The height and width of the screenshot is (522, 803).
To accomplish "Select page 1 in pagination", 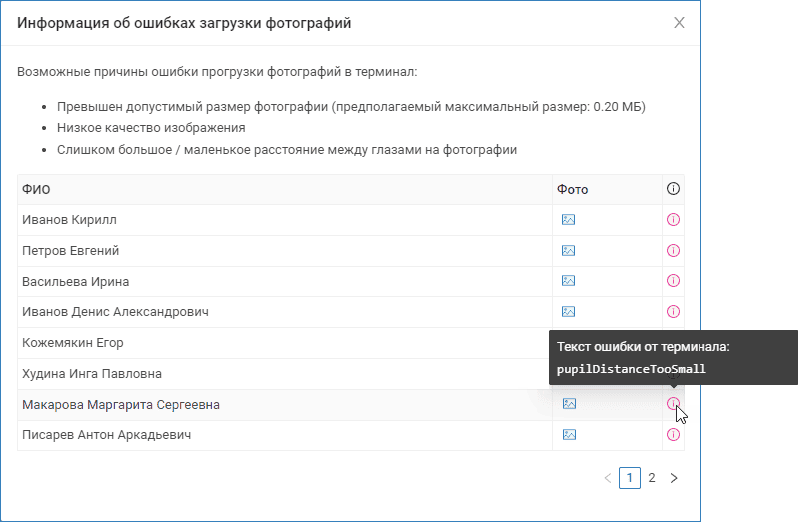I will (x=630, y=478).
